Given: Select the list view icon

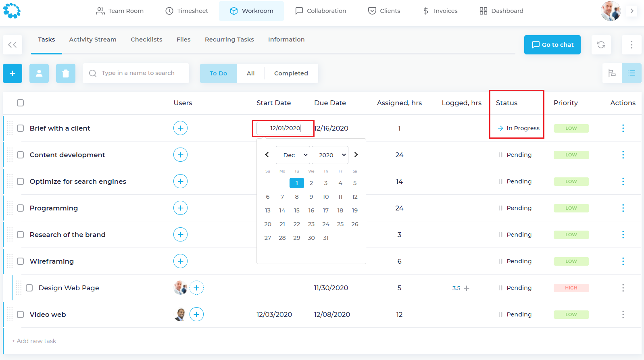Looking at the screenshot, I should pos(631,73).
